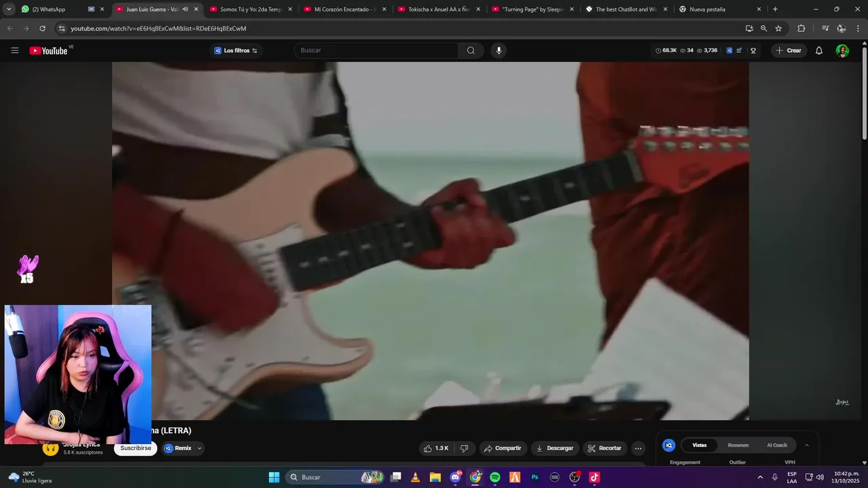Open the zoom magnifier icon in address bar
Image resolution: width=868 pixels, height=488 pixels.
[764, 28]
